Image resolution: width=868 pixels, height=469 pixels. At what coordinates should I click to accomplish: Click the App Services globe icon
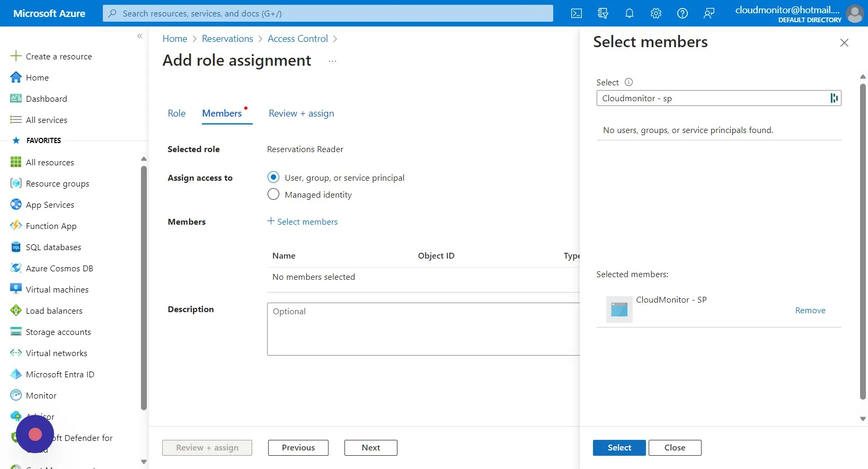click(16, 205)
